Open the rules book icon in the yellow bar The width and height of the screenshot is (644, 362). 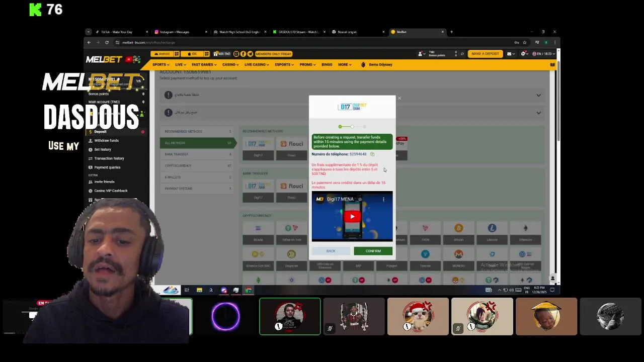(x=552, y=64)
